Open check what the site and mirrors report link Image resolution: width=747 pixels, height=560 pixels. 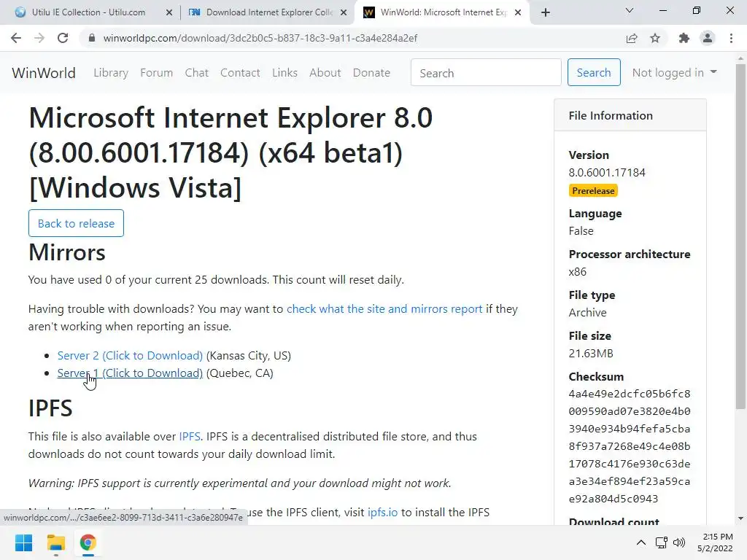384,309
